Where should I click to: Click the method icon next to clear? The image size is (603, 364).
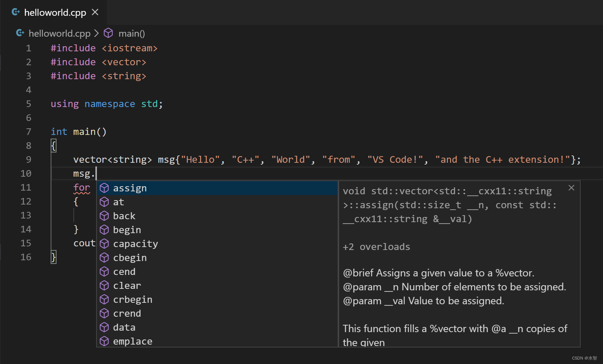tap(104, 286)
